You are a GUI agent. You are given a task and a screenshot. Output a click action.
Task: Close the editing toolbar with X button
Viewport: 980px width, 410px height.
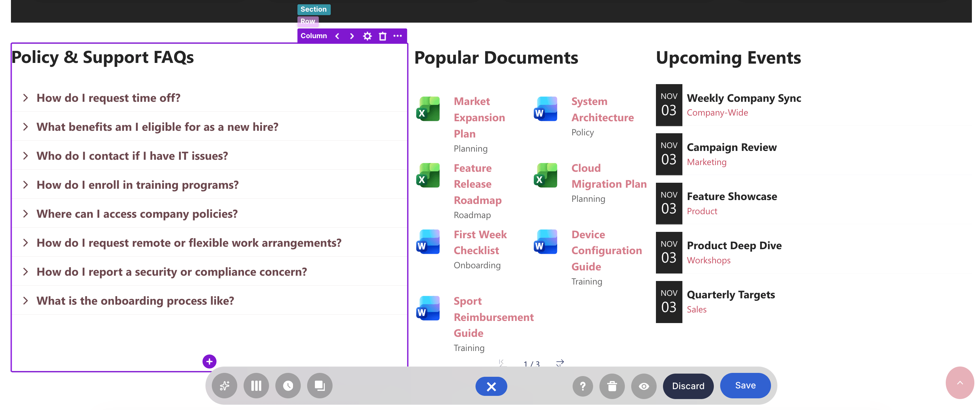491,386
